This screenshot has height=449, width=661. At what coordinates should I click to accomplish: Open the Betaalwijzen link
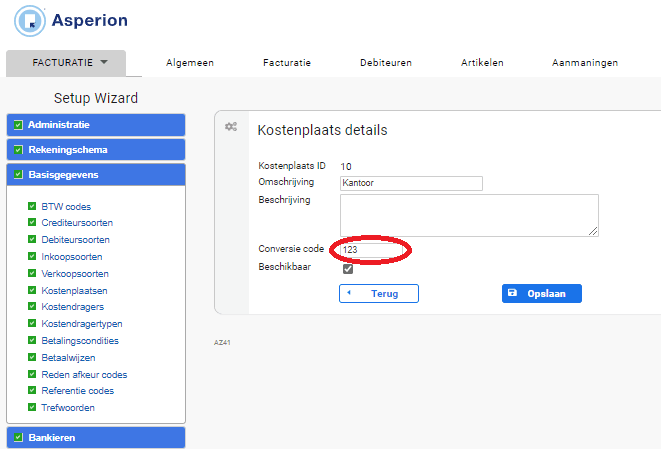click(x=68, y=358)
